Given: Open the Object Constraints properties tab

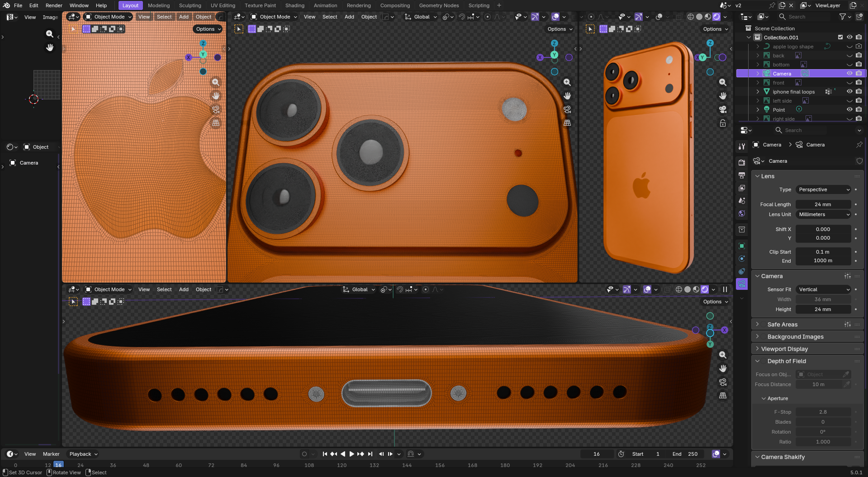Looking at the screenshot, I should pos(742,271).
